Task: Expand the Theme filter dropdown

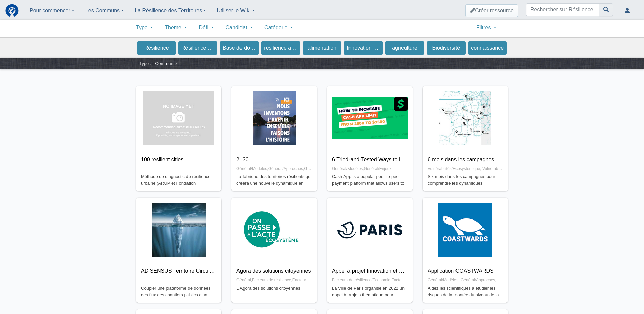Action: pos(176,28)
